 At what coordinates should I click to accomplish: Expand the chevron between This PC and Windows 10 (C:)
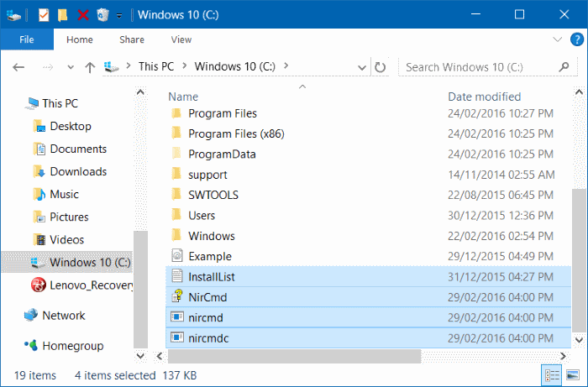(184, 66)
